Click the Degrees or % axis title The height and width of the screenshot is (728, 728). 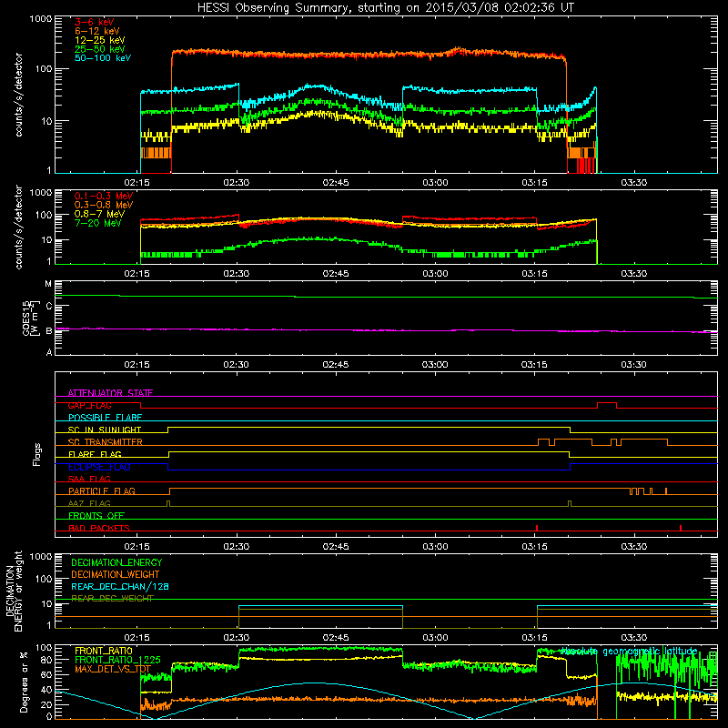coord(24,682)
